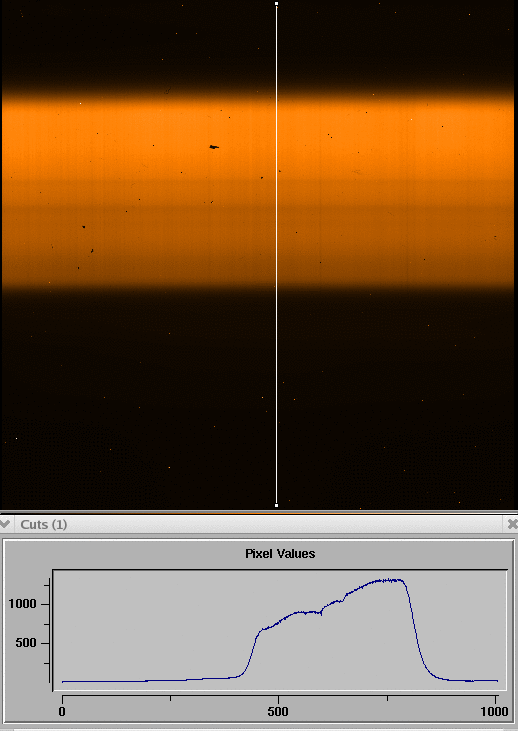Image resolution: width=518 pixels, height=731 pixels.
Task: Click the dark speck at left in the orange band
Action: [83, 227]
